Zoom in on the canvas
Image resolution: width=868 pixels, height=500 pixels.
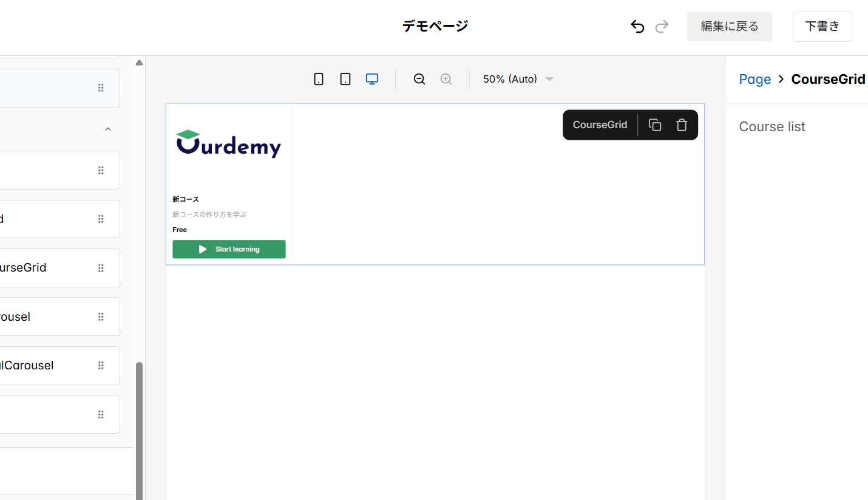[x=446, y=79]
